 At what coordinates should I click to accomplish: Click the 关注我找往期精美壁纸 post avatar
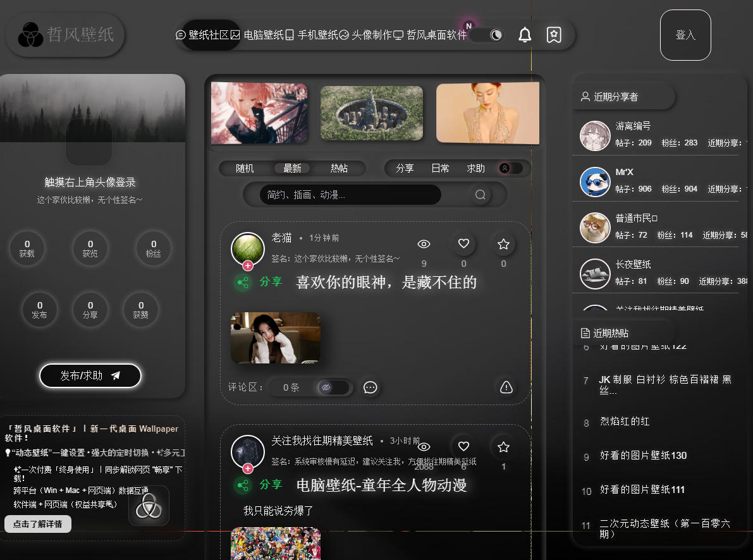pyautogui.click(x=248, y=451)
